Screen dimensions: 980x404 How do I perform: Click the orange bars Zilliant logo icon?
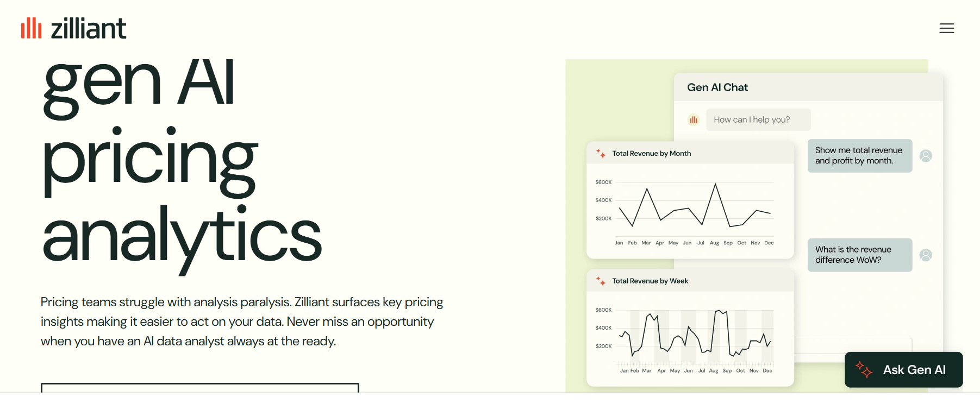click(32, 28)
